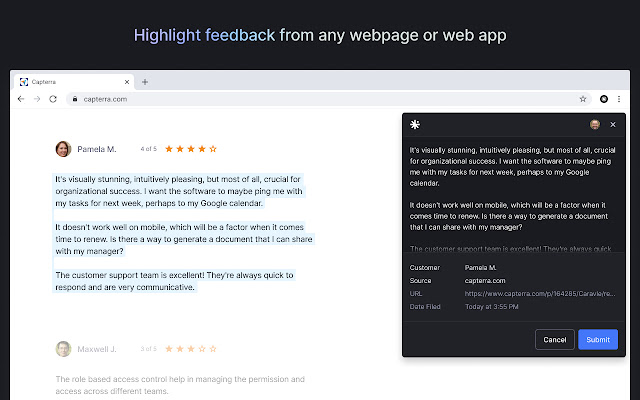The height and width of the screenshot is (400, 640).
Task: Click Pamela M.'s four-star rating
Action: (190, 149)
